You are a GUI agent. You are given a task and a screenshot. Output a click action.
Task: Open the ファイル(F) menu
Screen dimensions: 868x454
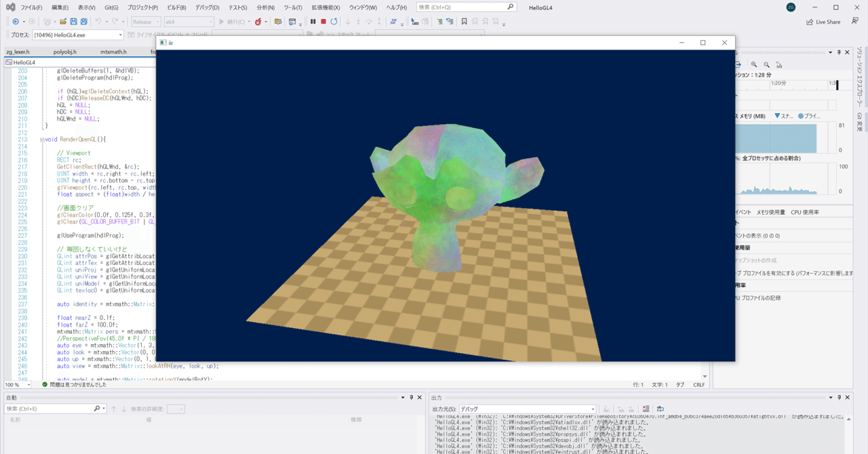[x=31, y=7]
